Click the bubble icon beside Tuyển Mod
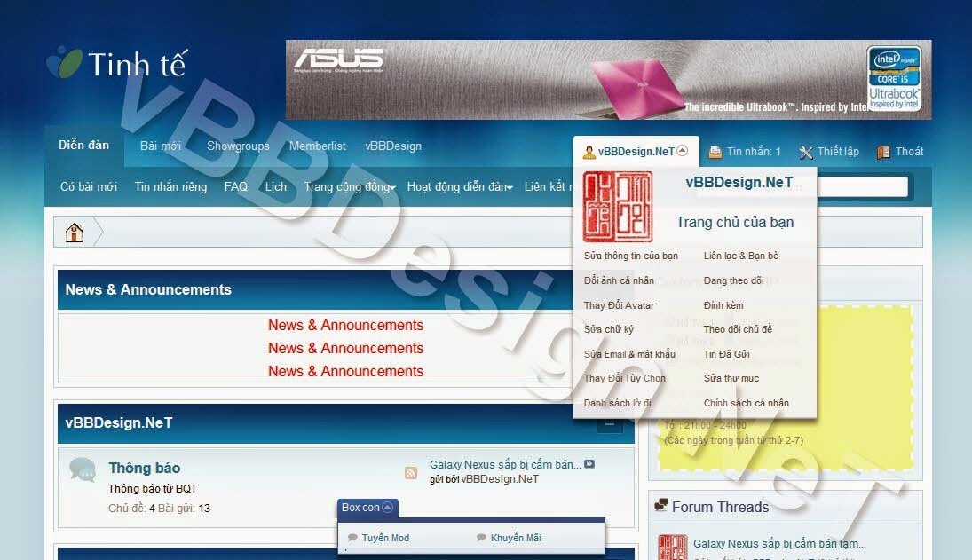Image resolution: width=972 pixels, height=560 pixels. tap(352, 537)
